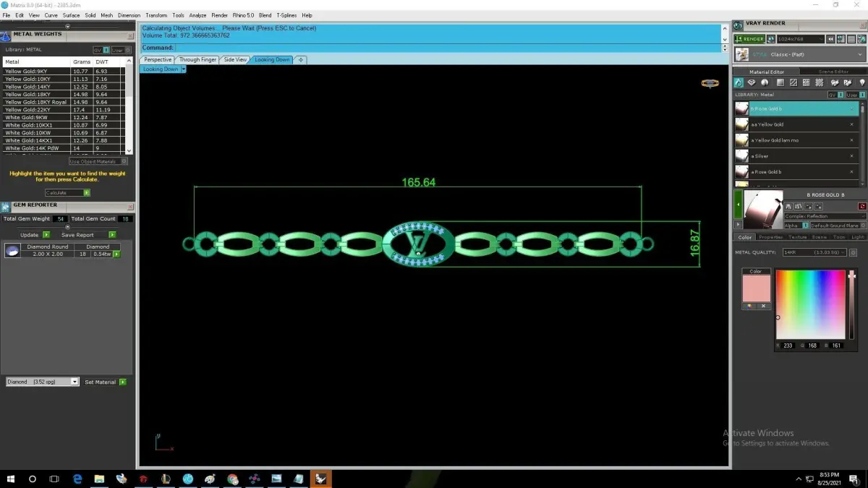Choose the 'aa Yellow Gold' material
This screenshot has width=868, height=488.
(x=797, y=124)
